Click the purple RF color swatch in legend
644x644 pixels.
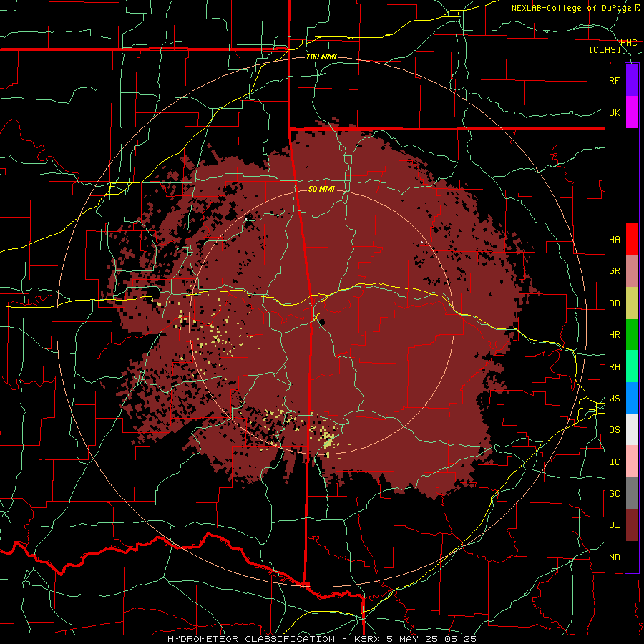coord(632,79)
